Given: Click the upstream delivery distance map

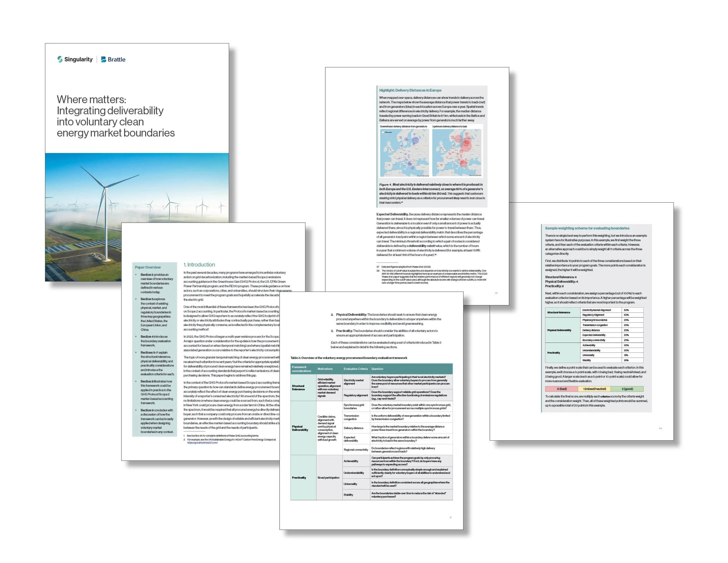Looking at the screenshot, I should (457, 152).
